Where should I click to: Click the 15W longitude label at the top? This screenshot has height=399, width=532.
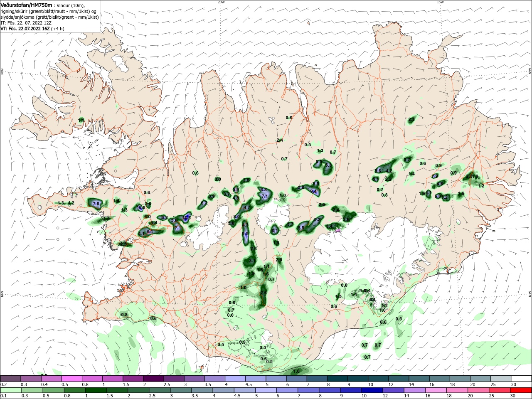tap(440, 2)
